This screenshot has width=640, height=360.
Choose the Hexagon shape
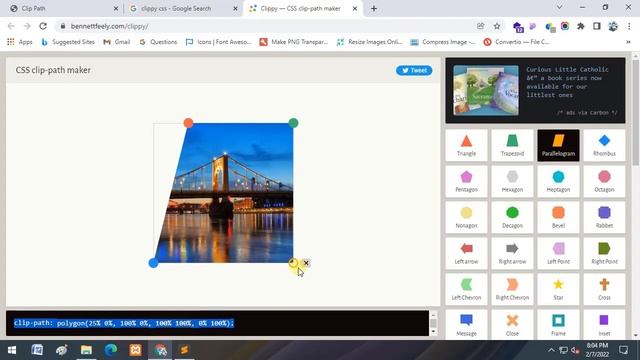point(512,181)
